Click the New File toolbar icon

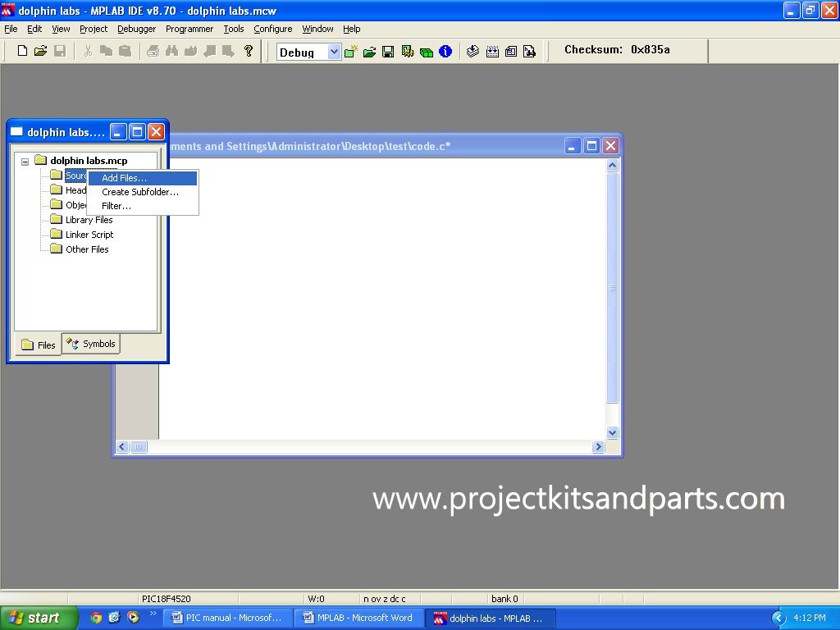click(x=23, y=51)
